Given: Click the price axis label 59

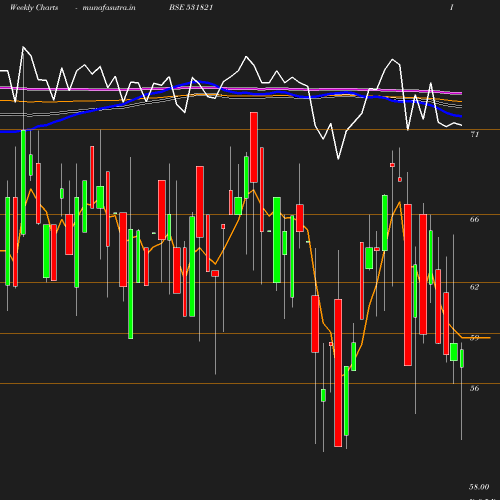Looking at the screenshot, I should pyautogui.click(x=474, y=338).
